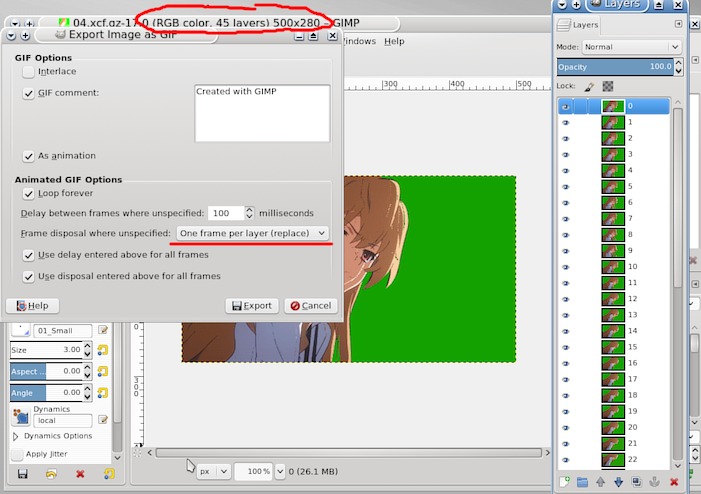Select layer 16 in the layer list

pyautogui.click(x=614, y=363)
